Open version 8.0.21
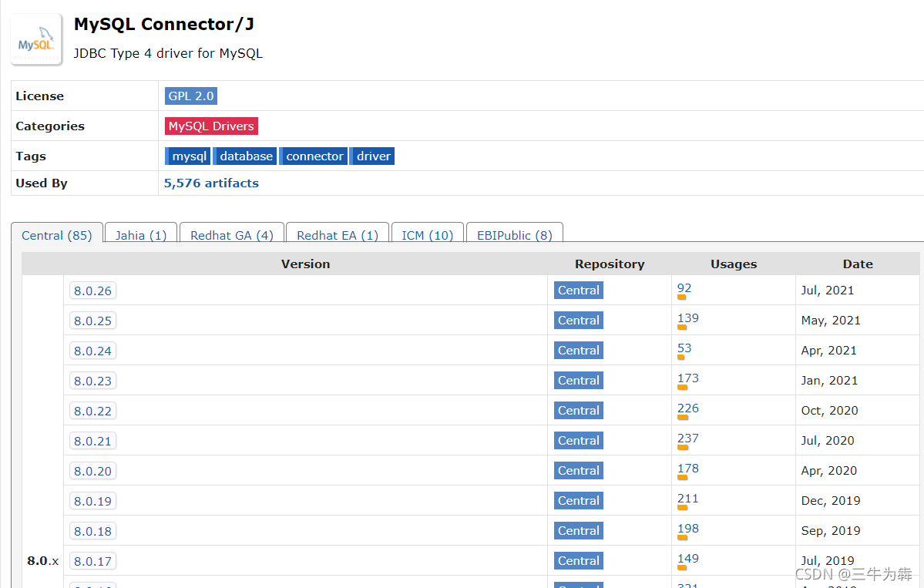The height and width of the screenshot is (588, 924). coord(92,441)
